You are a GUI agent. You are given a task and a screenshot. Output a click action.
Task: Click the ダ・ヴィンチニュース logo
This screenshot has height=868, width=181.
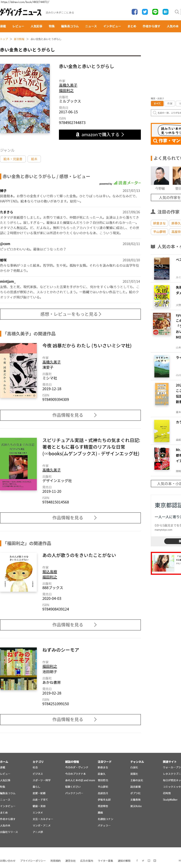[21, 12]
